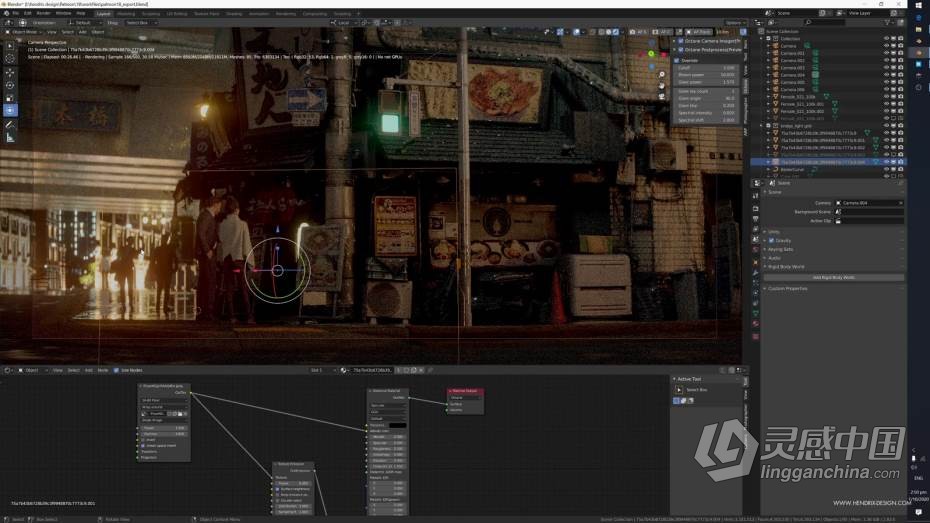Select the Cursor tool in viewport toolbar
Viewport: 930px width, 523px height.
[x=10, y=59]
